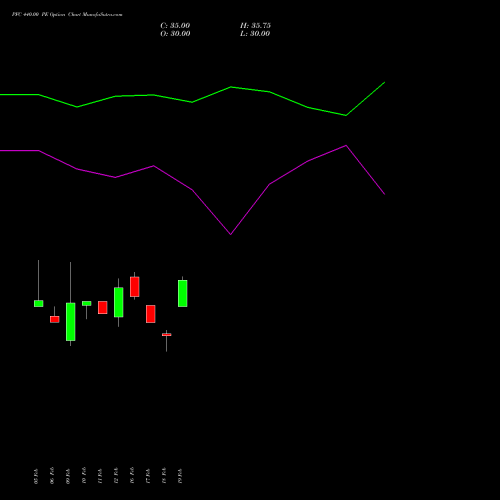Click the small green candlestick above 05 Feb
500x500 pixels.
coord(38,303)
